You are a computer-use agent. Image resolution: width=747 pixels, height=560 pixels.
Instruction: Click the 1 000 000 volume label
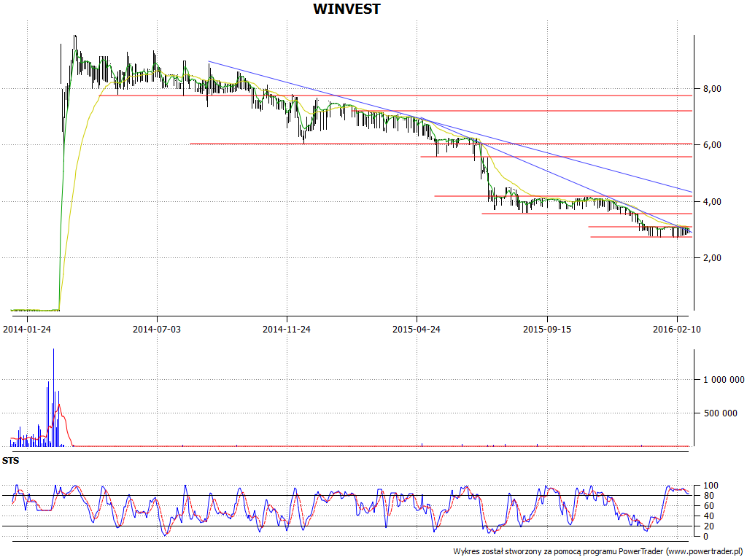724,379
